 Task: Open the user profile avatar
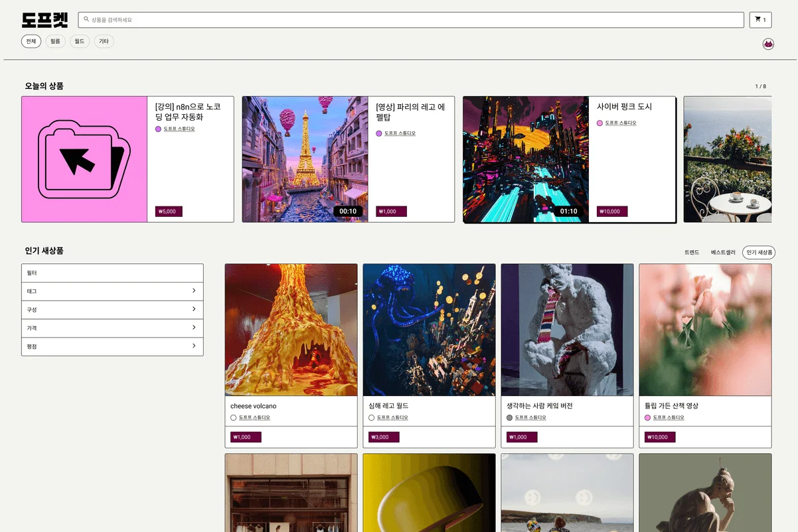[x=768, y=44]
